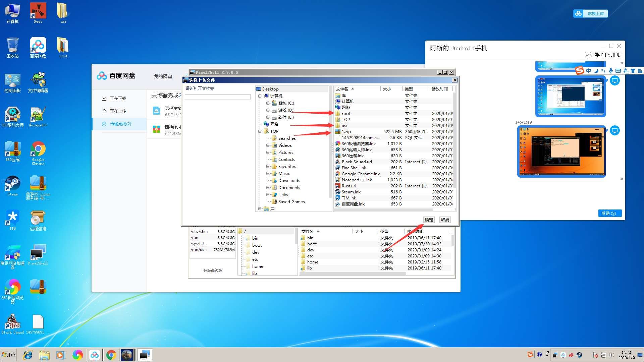Open the 远程连接 desktop icon

38,221
